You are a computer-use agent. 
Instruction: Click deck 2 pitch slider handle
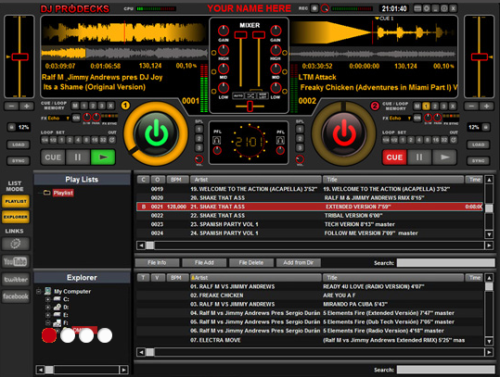click(x=479, y=57)
